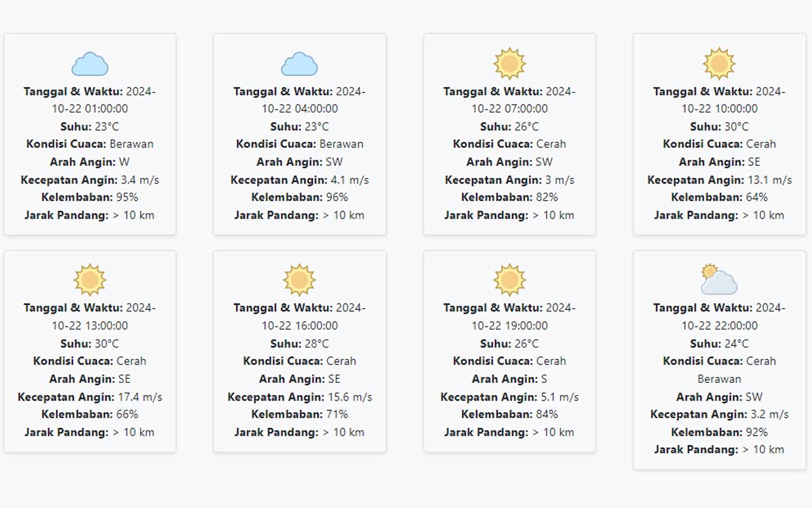
Task: Select humidity 'Kelembaban: 96%' text
Action: (299, 197)
